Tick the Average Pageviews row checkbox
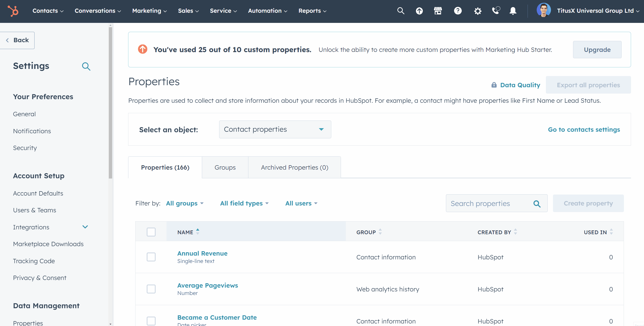The width and height of the screenshot is (644, 326). [x=151, y=289]
